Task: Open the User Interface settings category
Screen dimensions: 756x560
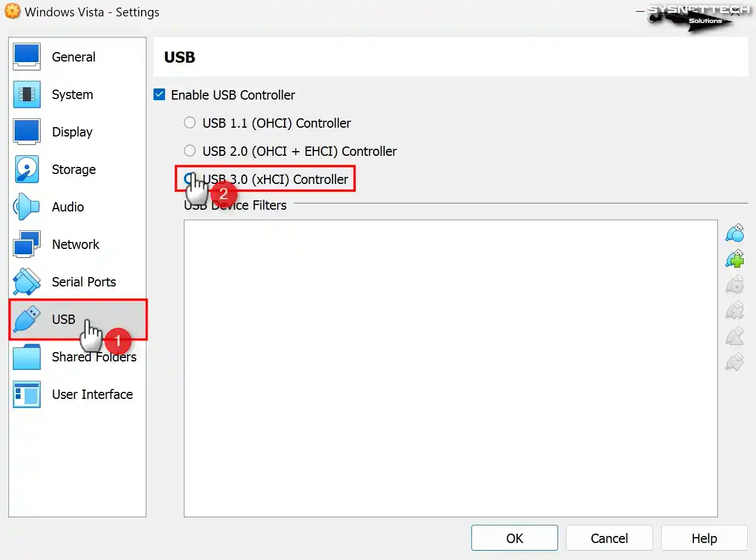Action: [77, 394]
